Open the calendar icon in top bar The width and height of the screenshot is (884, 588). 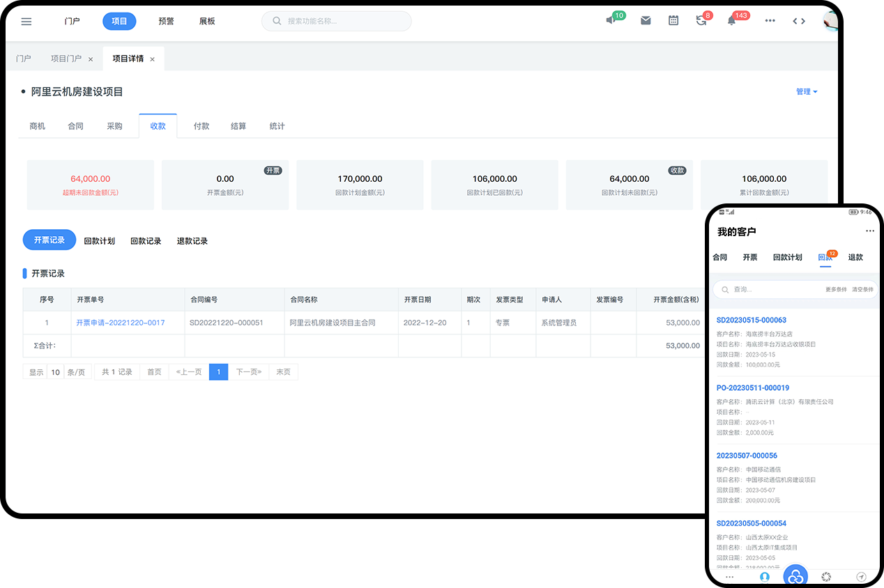tap(673, 21)
